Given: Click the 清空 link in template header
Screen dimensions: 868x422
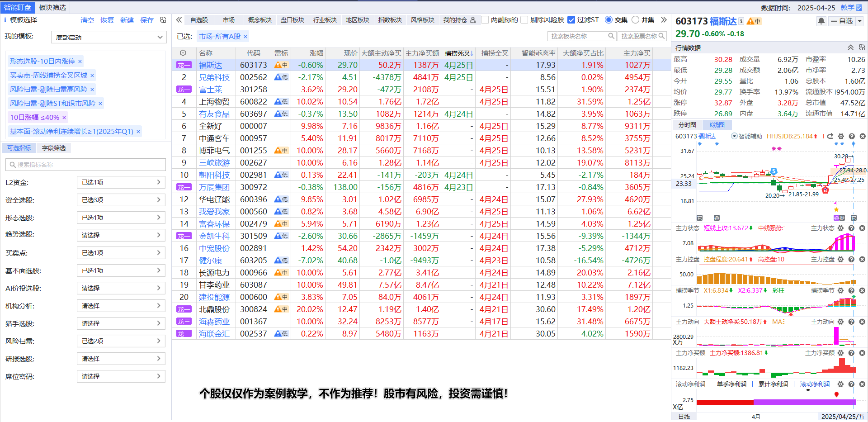Looking at the screenshot, I should [x=87, y=20].
